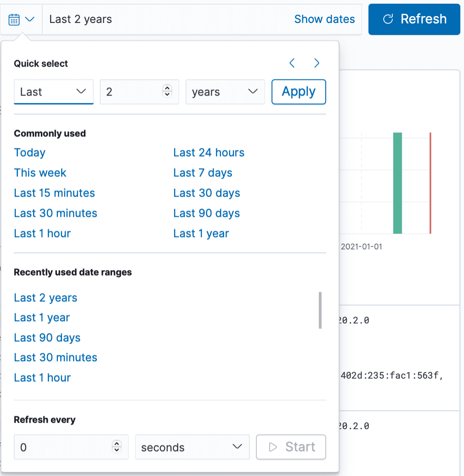Apply the quick select time range

tap(299, 92)
